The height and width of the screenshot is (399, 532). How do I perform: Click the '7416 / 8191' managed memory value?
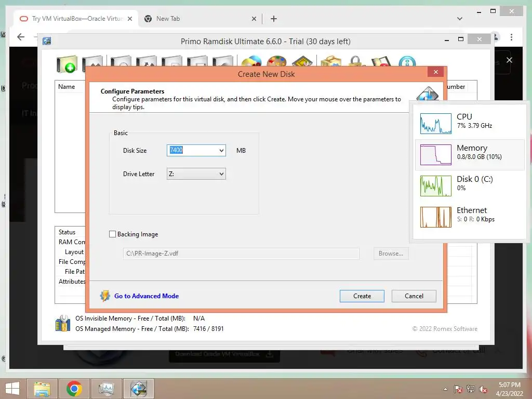(208, 329)
